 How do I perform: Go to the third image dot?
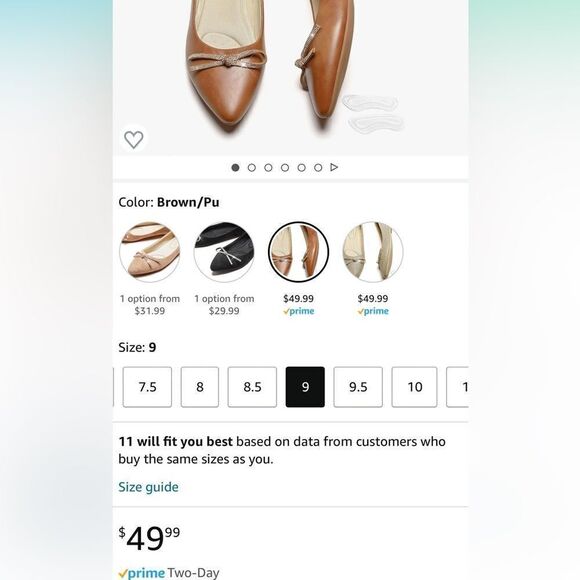pyautogui.click(x=268, y=168)
